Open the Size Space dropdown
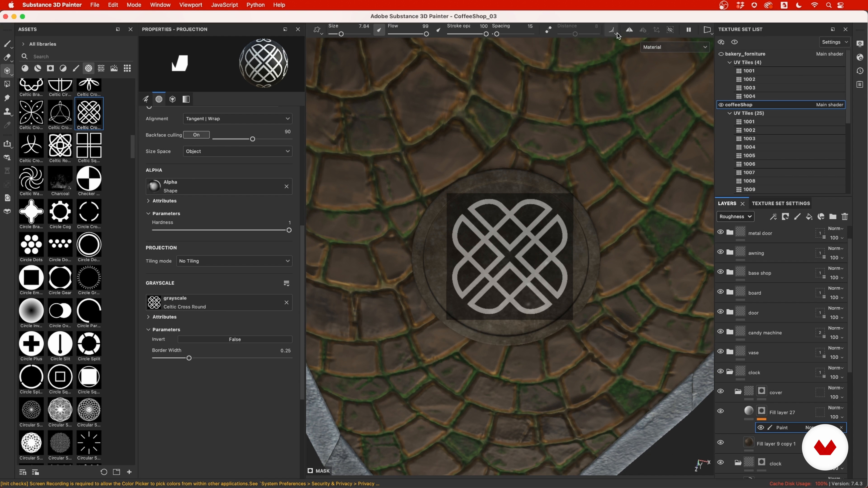This screenshot has height=488, width=868. [x=238, y=151]
